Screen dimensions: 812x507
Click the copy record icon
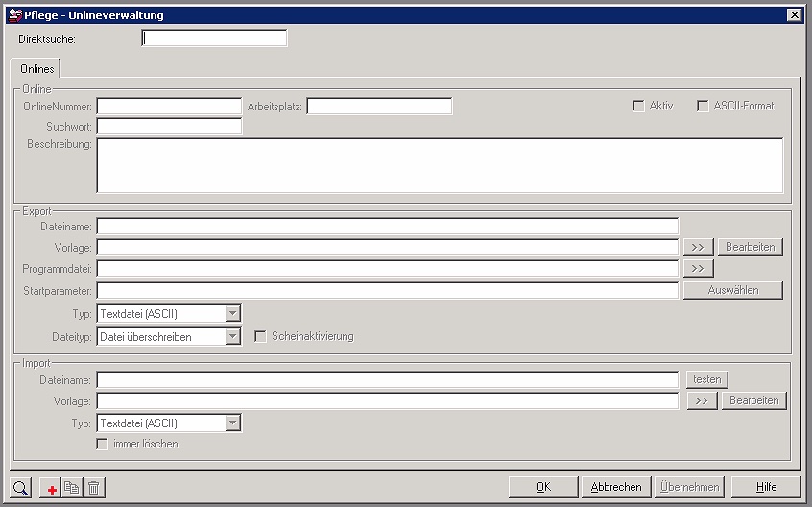tap(72, 488)
